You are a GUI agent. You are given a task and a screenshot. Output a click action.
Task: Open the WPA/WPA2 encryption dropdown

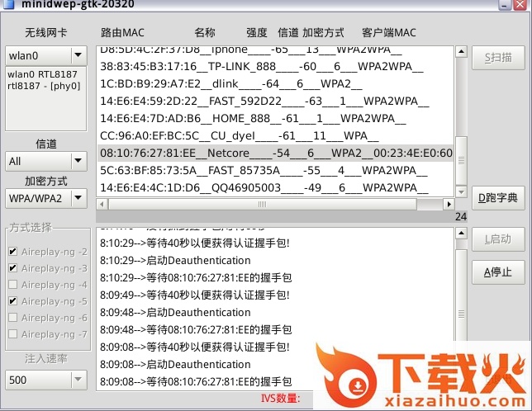tap(46, 198)
